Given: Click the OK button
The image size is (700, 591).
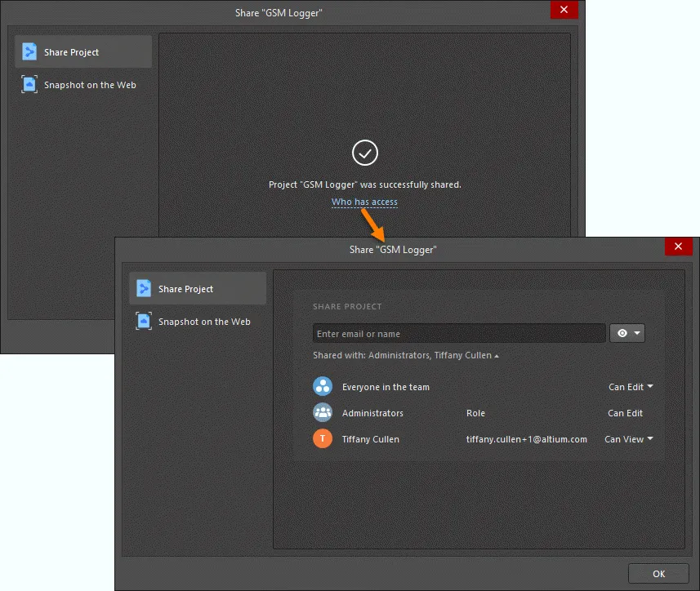Looking at the screenshot, I should (x=658, y=574).
